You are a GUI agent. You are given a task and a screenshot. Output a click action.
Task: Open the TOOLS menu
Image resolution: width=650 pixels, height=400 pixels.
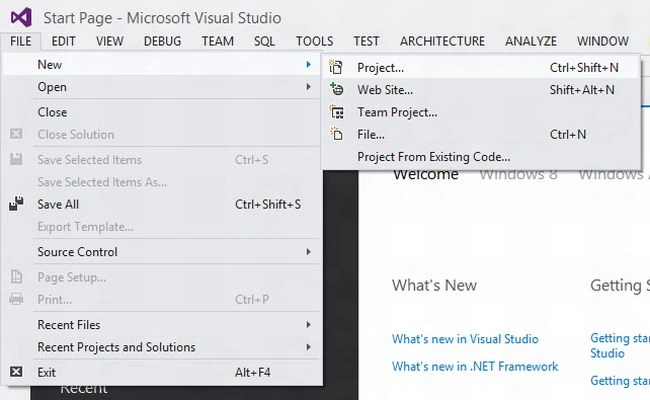pos(314,41)
